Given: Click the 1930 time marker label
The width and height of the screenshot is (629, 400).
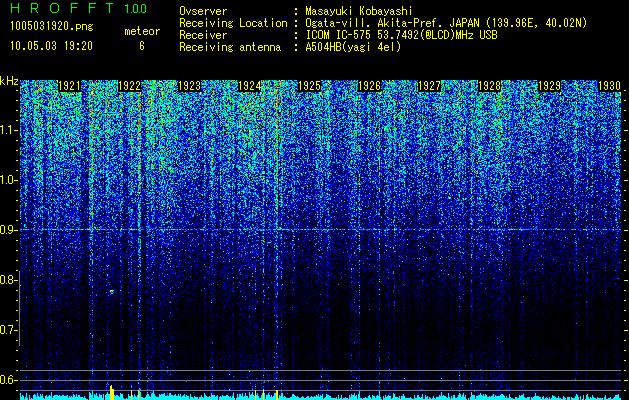Looking at the screenshot, I should 610,86.
